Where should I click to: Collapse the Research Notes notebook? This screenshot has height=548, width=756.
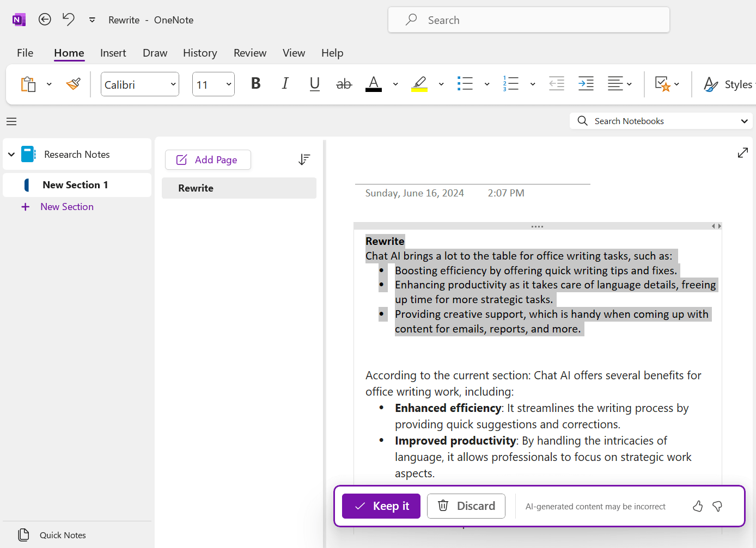coord(11,154)
